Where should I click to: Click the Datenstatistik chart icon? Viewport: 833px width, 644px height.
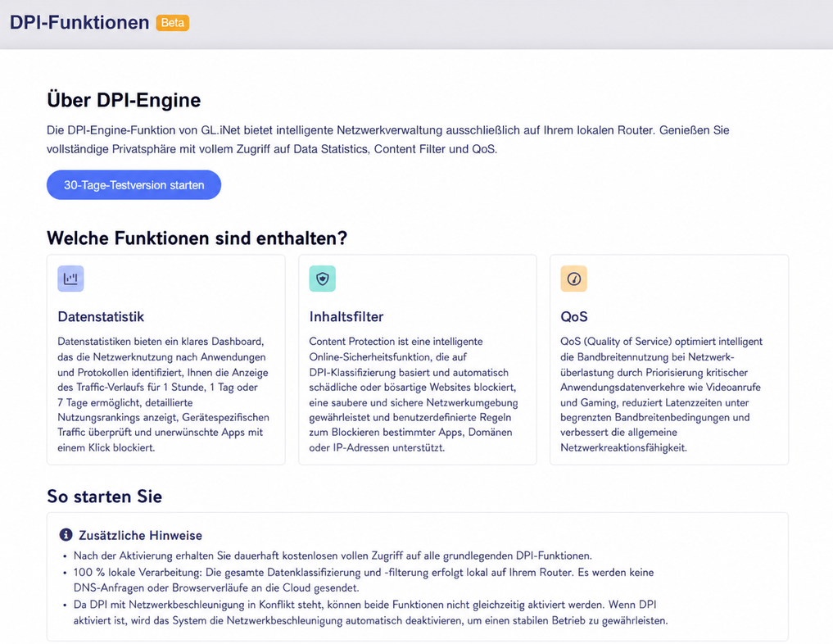pos(70,279)
